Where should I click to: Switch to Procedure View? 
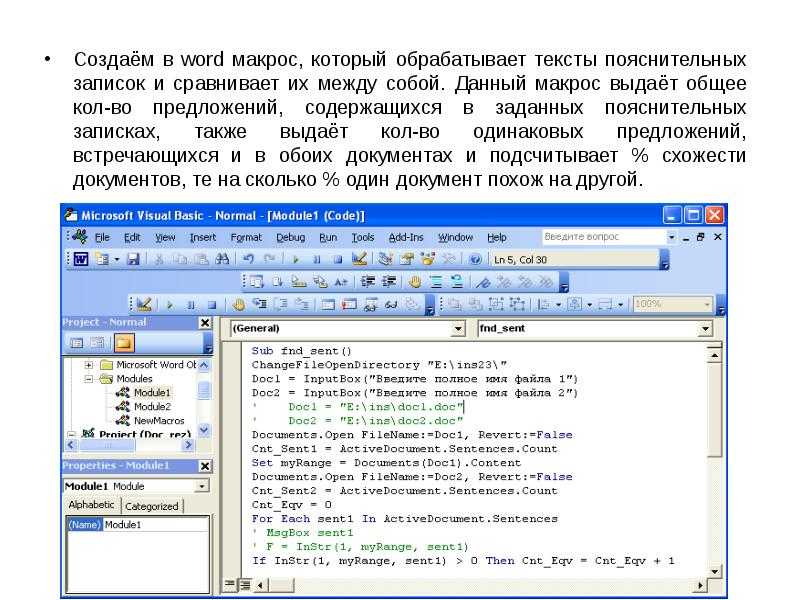click(230, 584)
